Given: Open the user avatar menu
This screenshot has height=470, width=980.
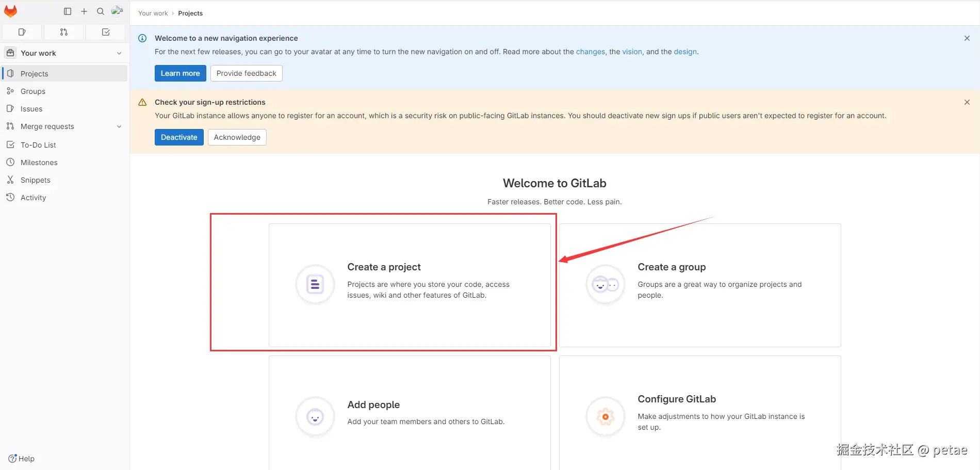Looking at the screenshot, I should (117, 11).
